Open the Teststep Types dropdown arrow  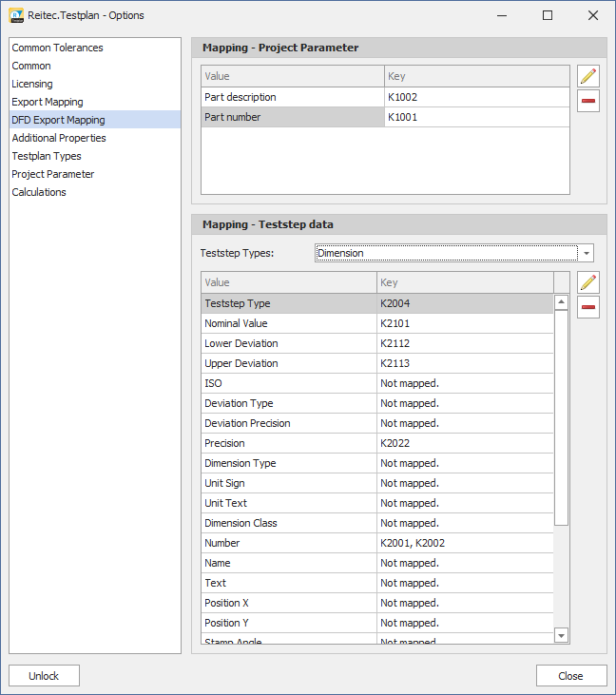tap(587, 253)
